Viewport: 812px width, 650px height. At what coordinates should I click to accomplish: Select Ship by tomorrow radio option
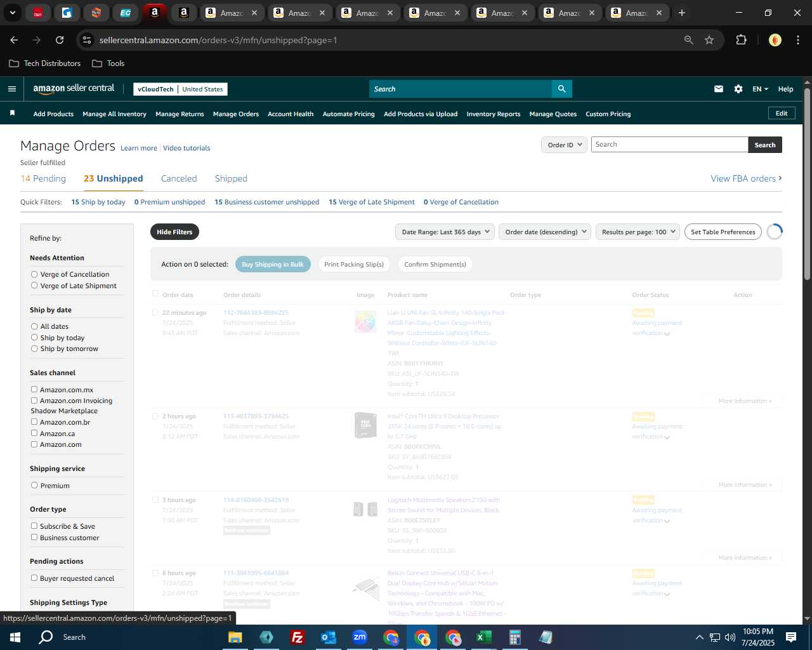click(x=34, y=348)
